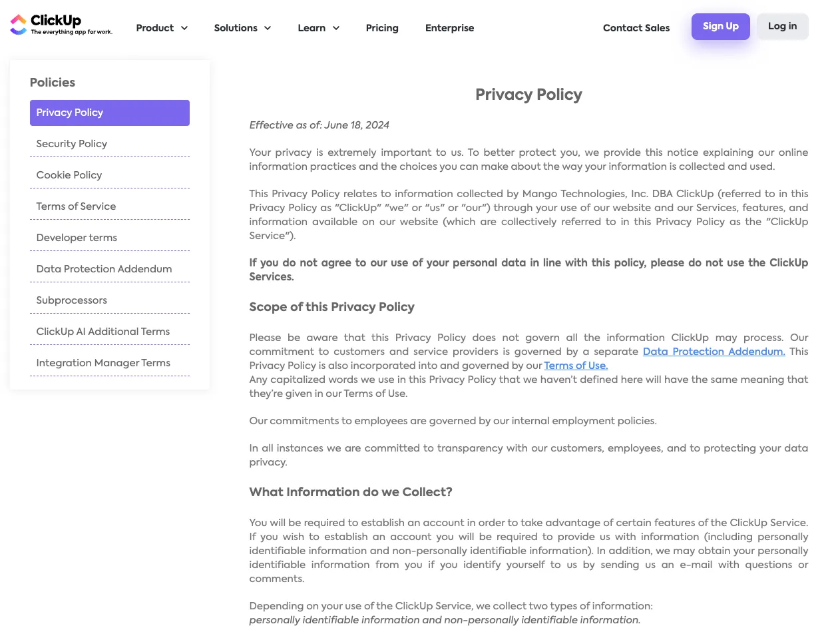Click the purple Sign Up button
This screenshot has height=634, width=840.
721,27
